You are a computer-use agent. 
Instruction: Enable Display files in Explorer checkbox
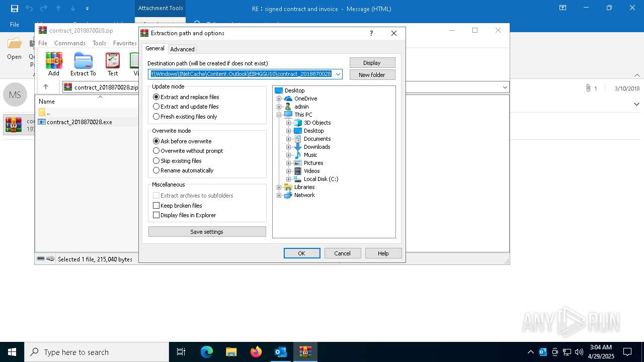point(156,215)
